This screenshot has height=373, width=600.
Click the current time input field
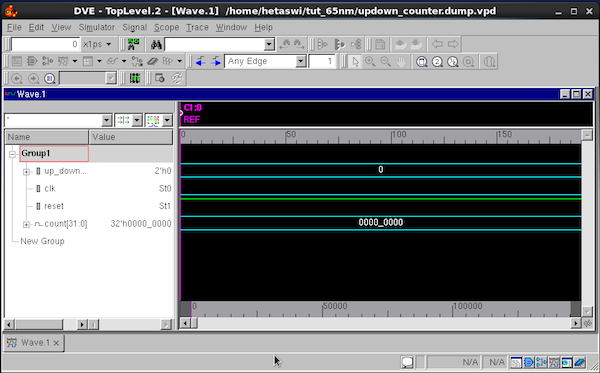tap(45, 44)
